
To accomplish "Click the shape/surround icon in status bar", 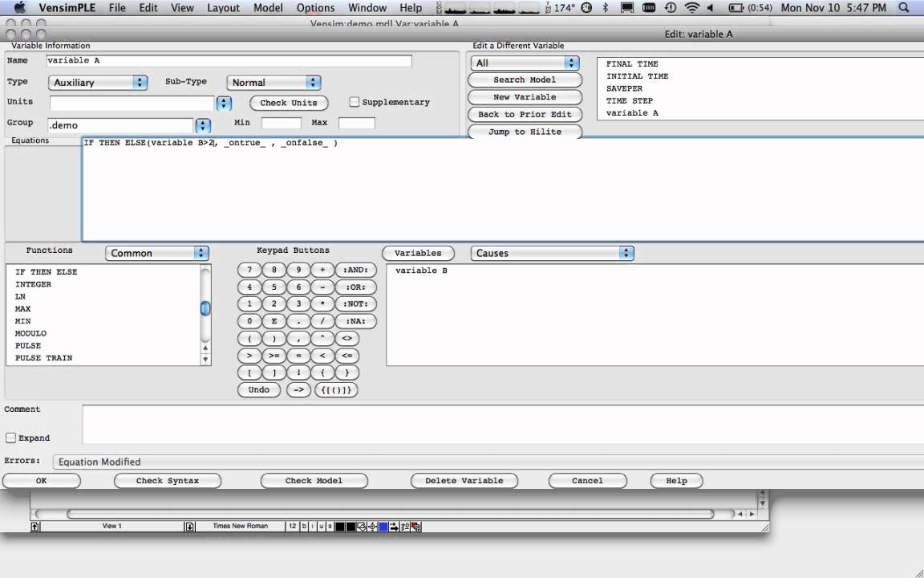I will [x=362, y=526].
